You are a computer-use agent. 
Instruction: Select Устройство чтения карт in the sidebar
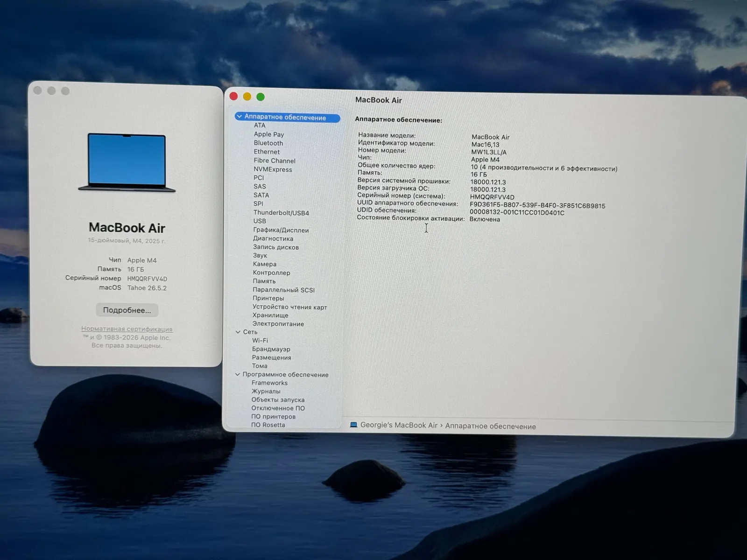(290, 307)
